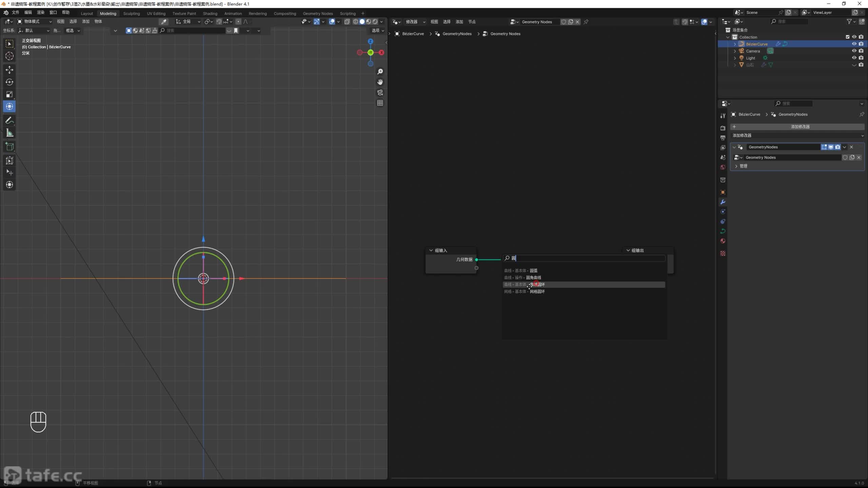868x488 pixels.
Task: Select the Measure tool
Action: (x=9, y=133)
